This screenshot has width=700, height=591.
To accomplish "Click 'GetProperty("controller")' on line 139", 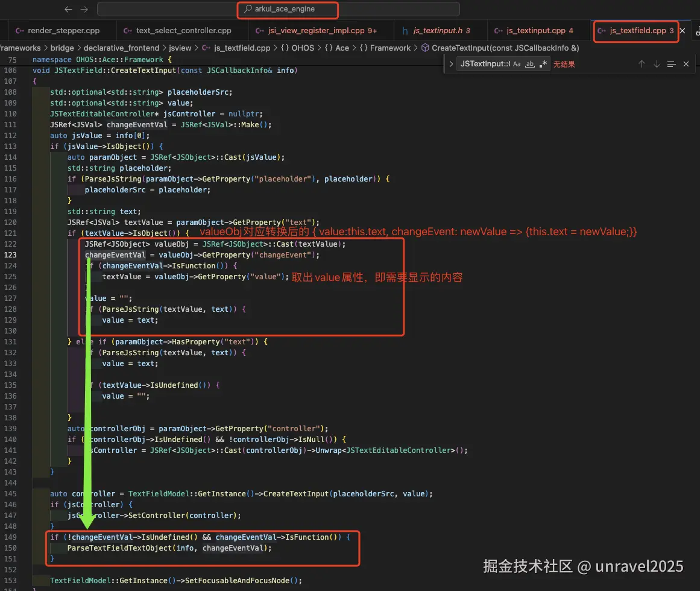I will 270,429.
